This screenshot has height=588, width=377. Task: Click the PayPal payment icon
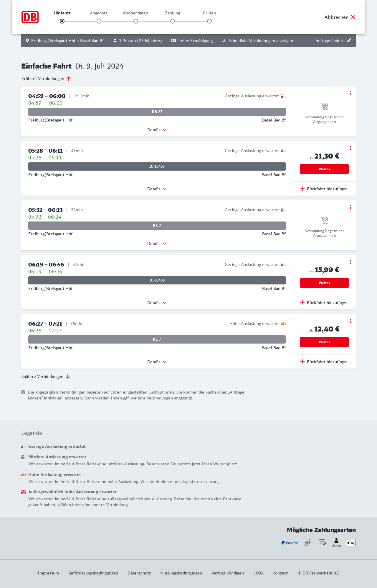290,543
